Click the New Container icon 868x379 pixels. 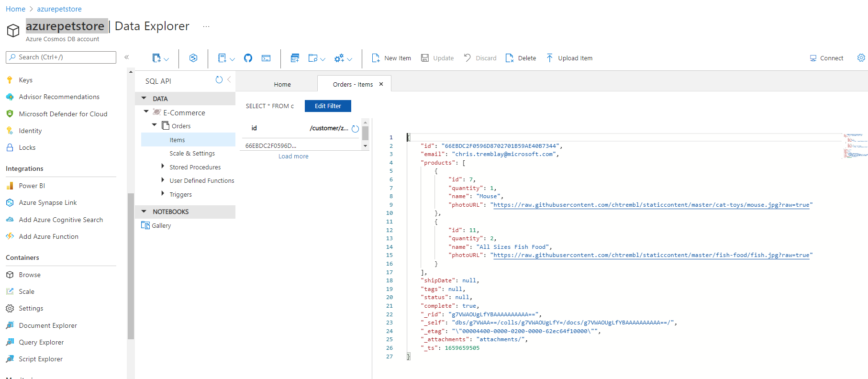click(156, 58)
